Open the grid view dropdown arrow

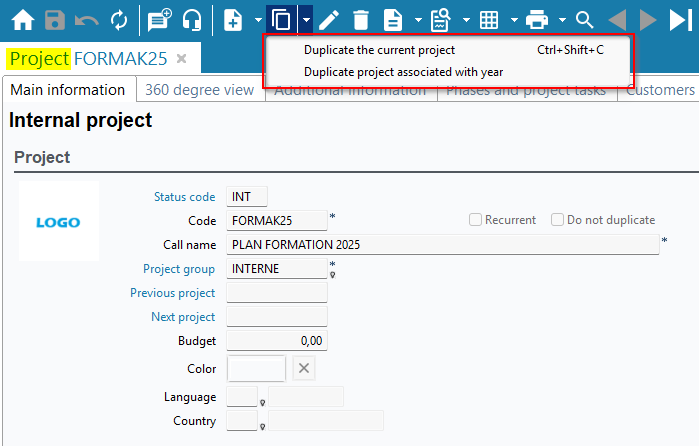(x=514, y=20)
